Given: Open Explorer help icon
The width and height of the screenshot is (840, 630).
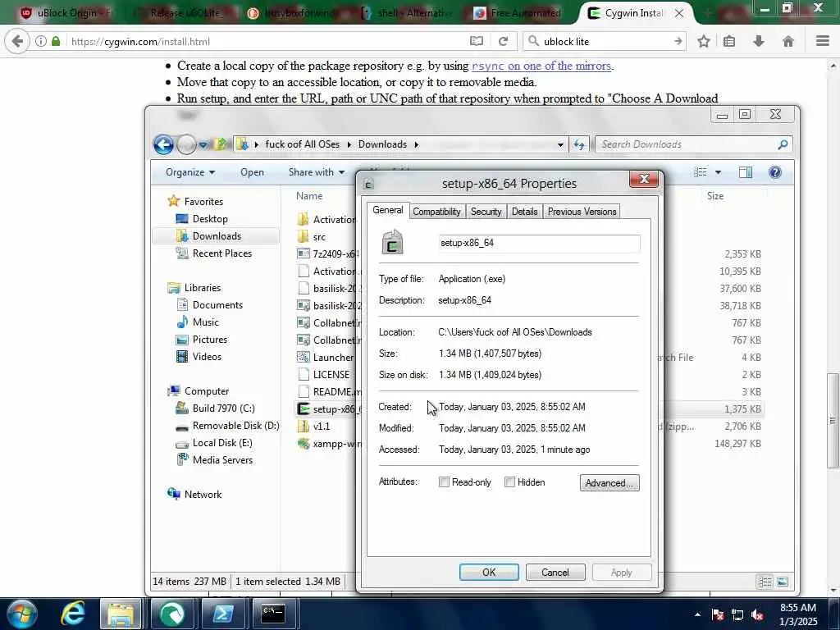Looking at the screenshot, I should [774, 172].
